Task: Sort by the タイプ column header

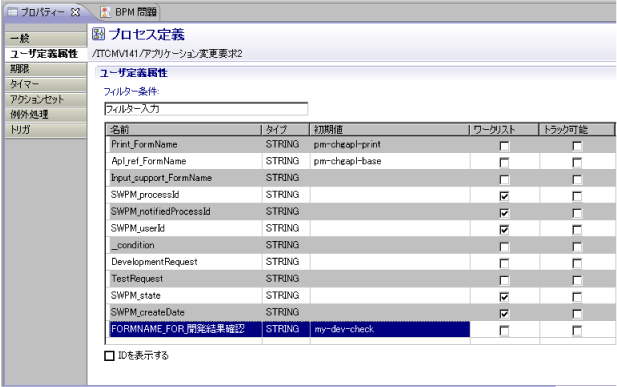Action: pyautogui.click(x=286, y=130)
